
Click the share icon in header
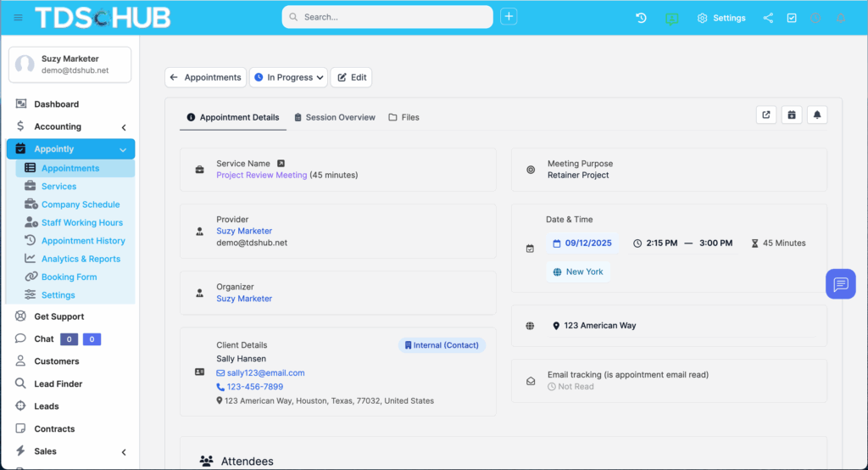[768, 18]
